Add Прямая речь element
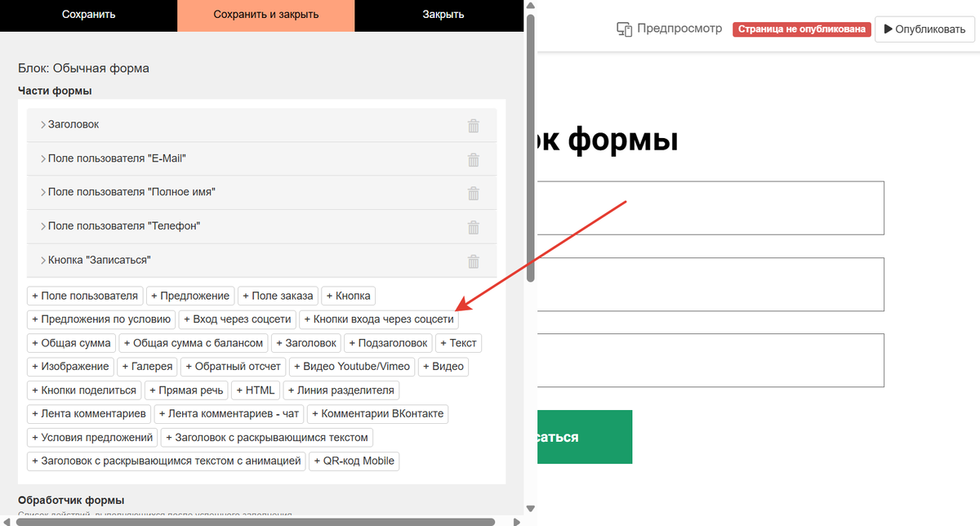The width and height of the screenshot is (980, 526). 188,390
